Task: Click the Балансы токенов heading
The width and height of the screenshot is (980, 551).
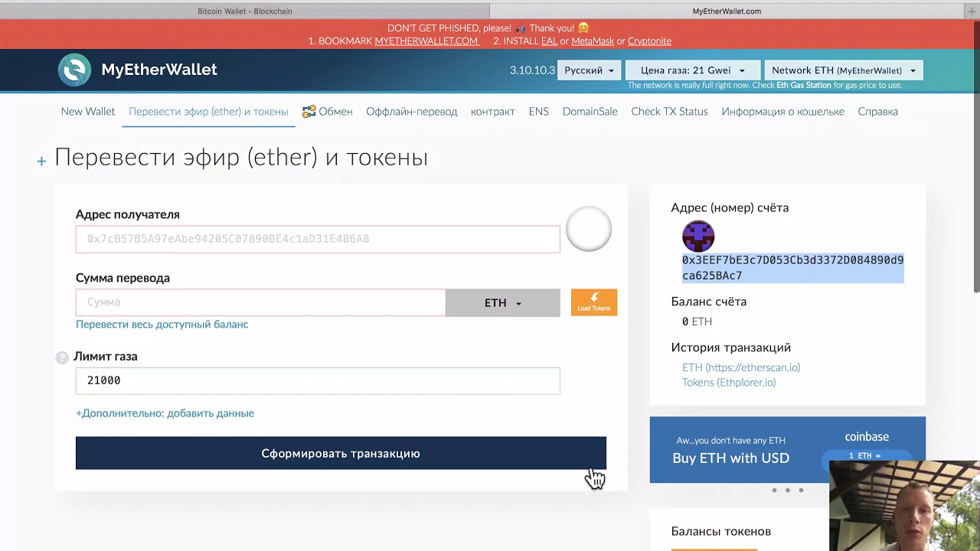Action: click(x=720, y=531)
